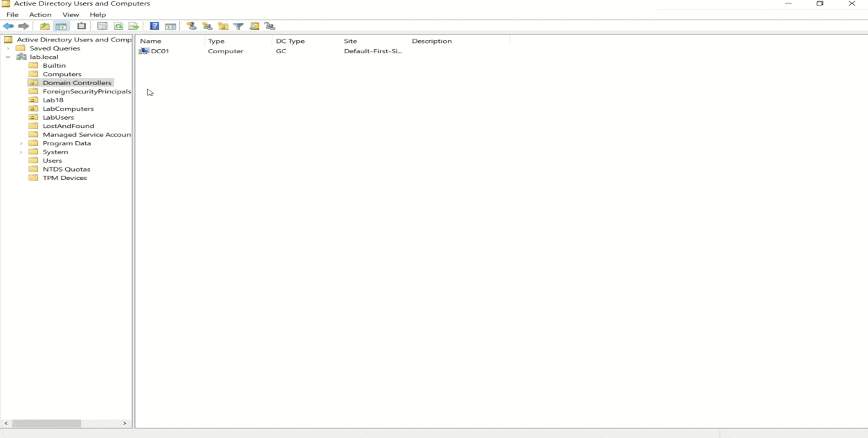Create a new group with the toolbar icon
The image size is (868, 438).
207,26
